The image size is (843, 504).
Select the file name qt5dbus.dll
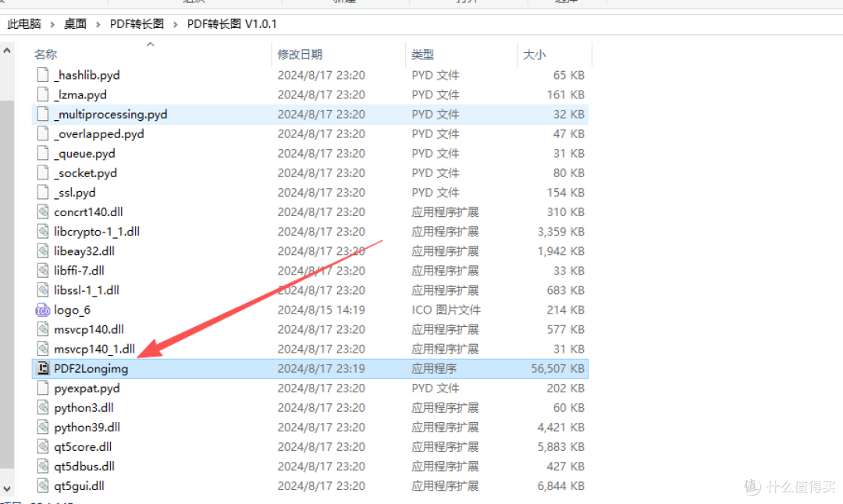pyautogui.click(x=84, y=467)
